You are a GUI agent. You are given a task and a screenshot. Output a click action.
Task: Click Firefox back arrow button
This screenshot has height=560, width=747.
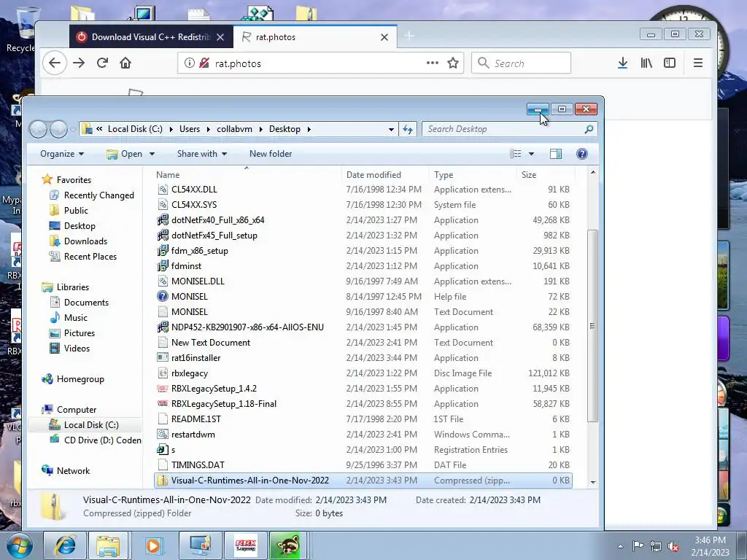point(54,63)
